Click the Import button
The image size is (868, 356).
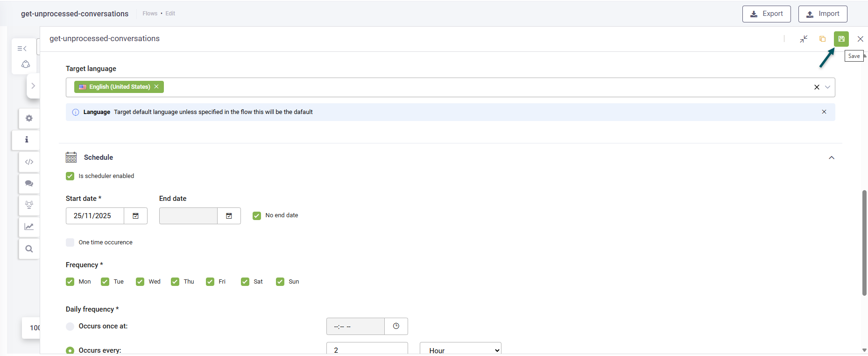[823, 14]
